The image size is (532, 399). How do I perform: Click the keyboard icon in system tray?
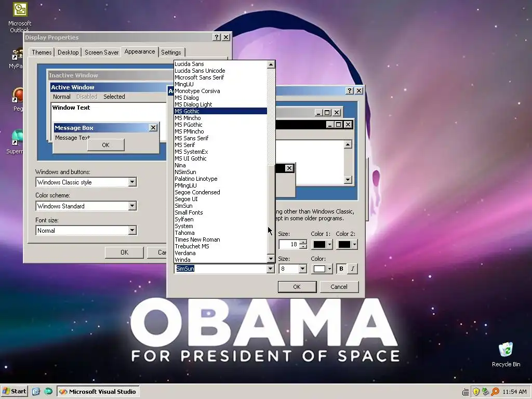465,392
